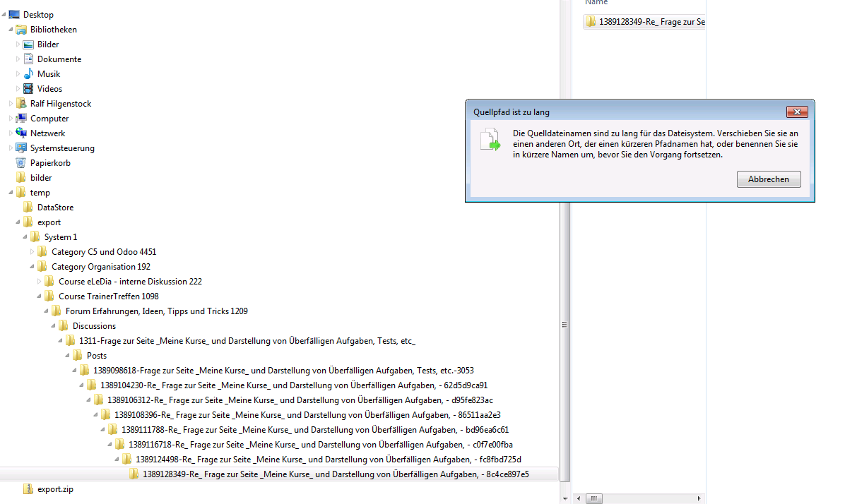This screenshot has height=504, width=857.
Task: Close the 'Quellpfad ist zu lang' dialog
Action: 797,112
